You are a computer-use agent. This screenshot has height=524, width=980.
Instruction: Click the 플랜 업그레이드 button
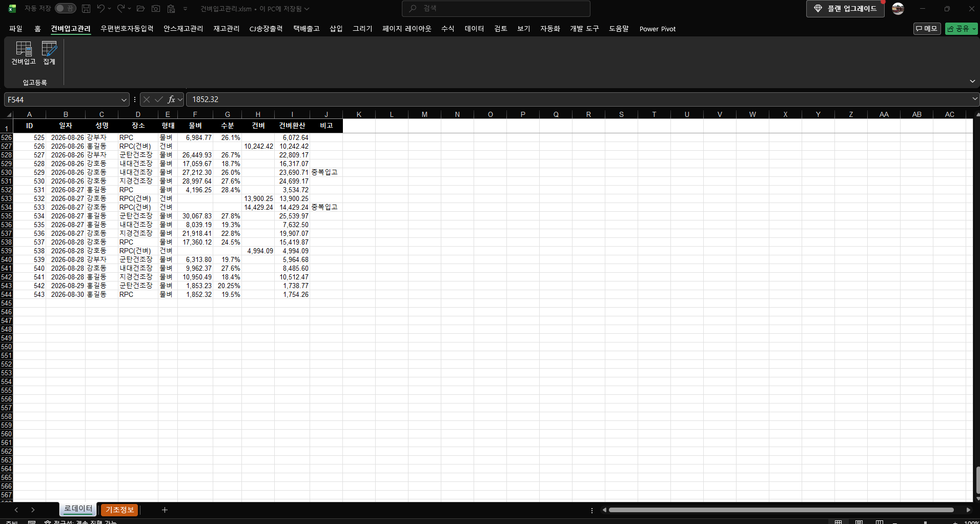coord(845,9)
